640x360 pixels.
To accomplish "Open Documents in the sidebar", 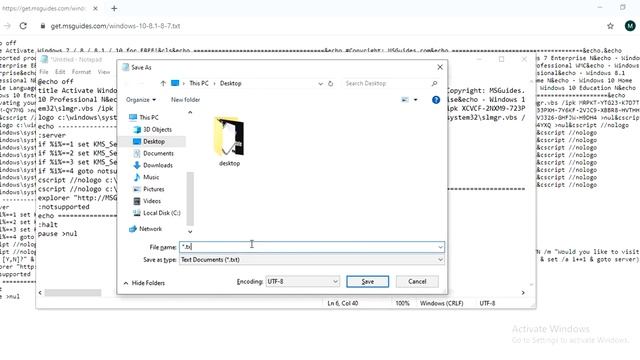I will click(153, 153).
